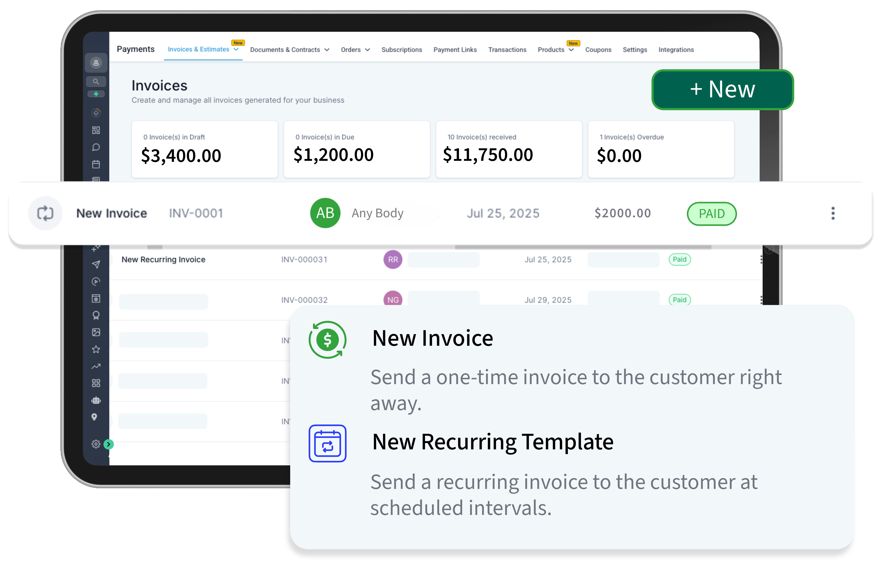The image size is (882, 588).
Task: Open the trending arrow reporting icon
Action: [96, 366]
